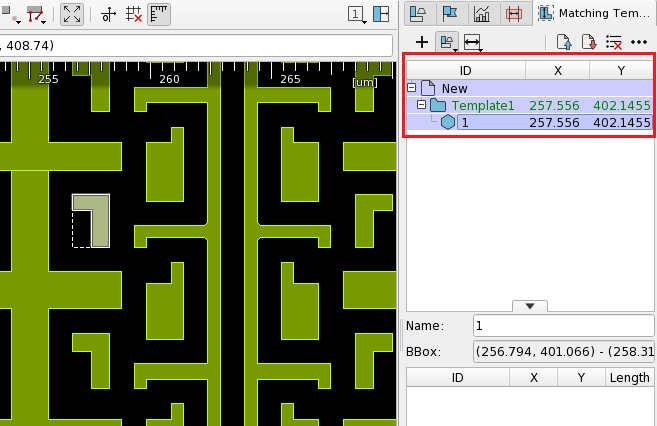This screenshot has width=657, height=426.
Task: Click the ID column header in template tree
Action: coord(466,70)
